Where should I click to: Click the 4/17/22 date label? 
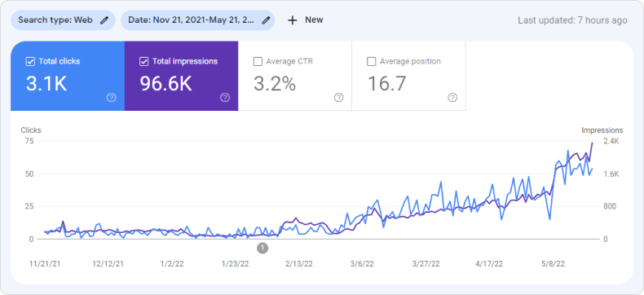[489, 264]
